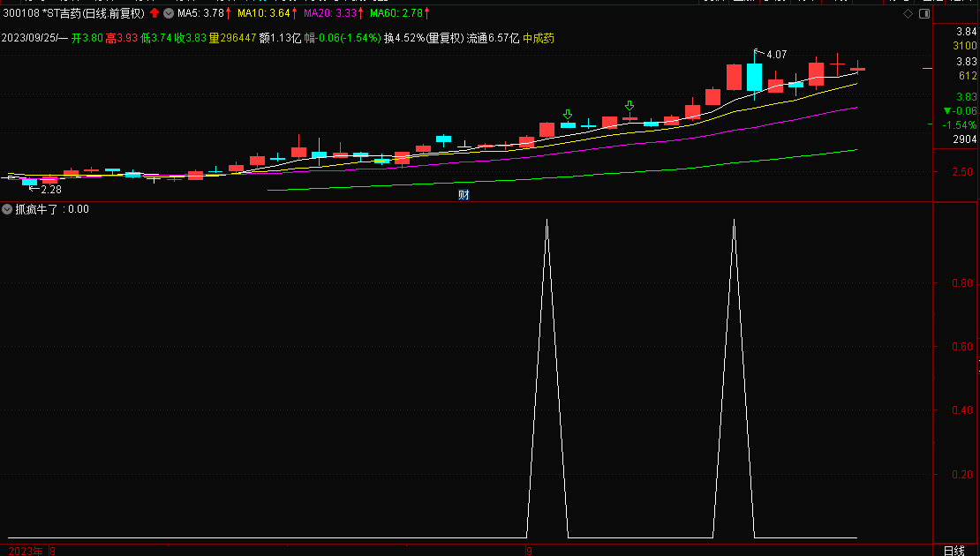Click the 2023年 label on the time axis

pos(26,551)
